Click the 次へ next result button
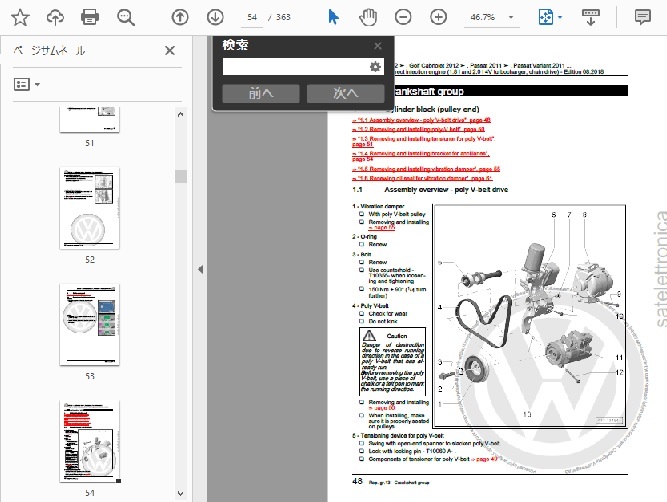The width and height of the screenshot is (667, 502). 345,93
